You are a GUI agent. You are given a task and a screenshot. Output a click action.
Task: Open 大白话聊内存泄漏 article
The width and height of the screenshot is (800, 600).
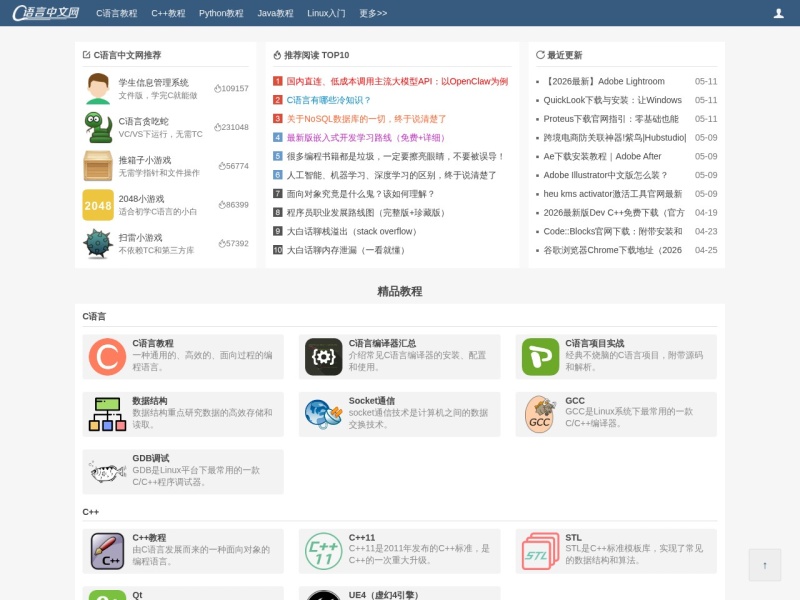(x=347, y=250)
